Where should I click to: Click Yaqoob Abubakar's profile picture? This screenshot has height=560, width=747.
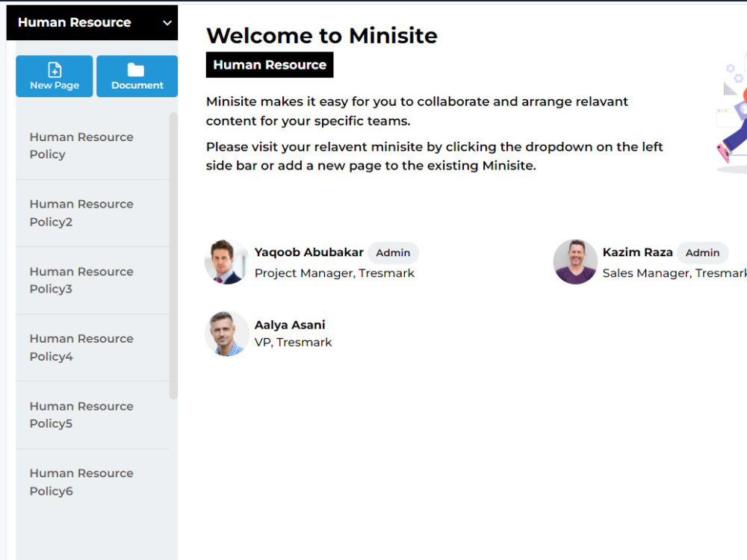click(226, 262)
